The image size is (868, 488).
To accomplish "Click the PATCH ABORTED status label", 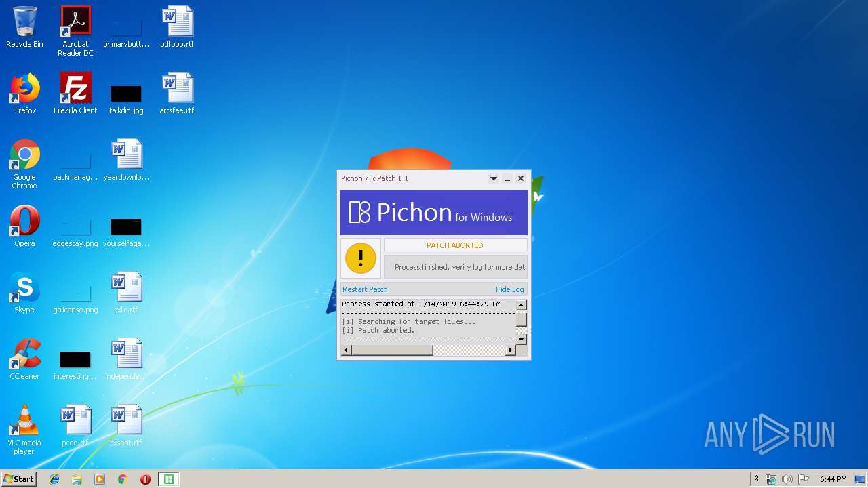I will [x=455, y=245].
